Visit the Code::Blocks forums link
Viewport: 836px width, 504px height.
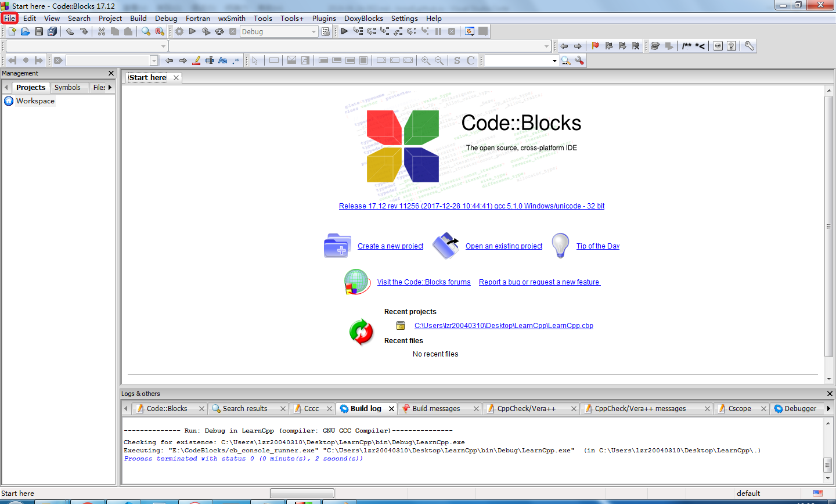pyautogui.click(x=424, y=282)
